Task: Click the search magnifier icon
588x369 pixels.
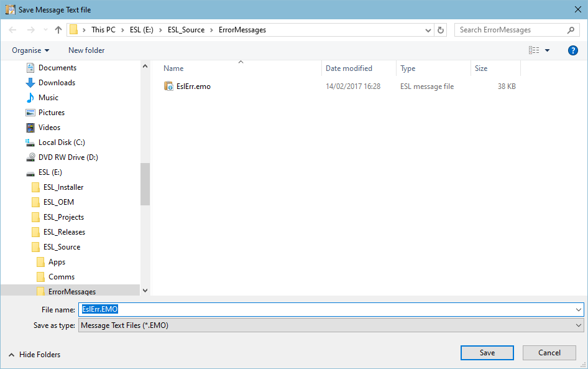Action: coord(571,30)
